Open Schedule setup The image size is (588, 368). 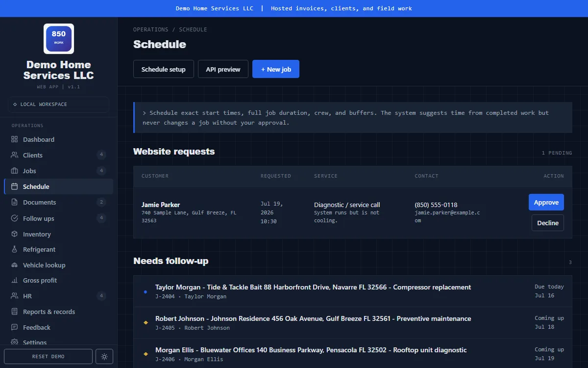[164, 69]
